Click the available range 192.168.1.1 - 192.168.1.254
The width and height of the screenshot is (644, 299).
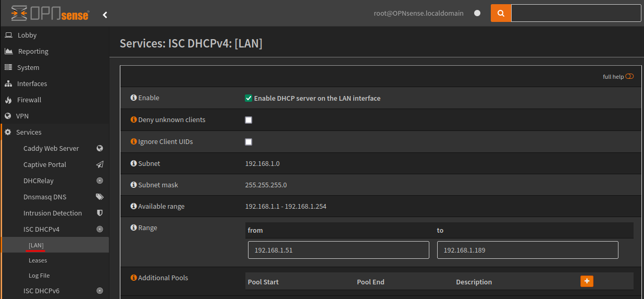pos(286,206)
